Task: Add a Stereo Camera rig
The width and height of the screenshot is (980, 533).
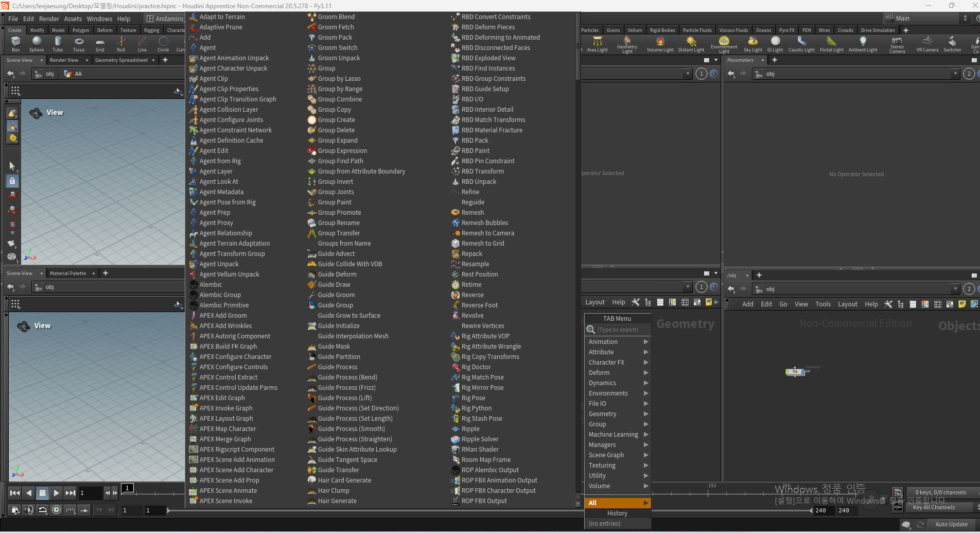Action: pos(897,44)
